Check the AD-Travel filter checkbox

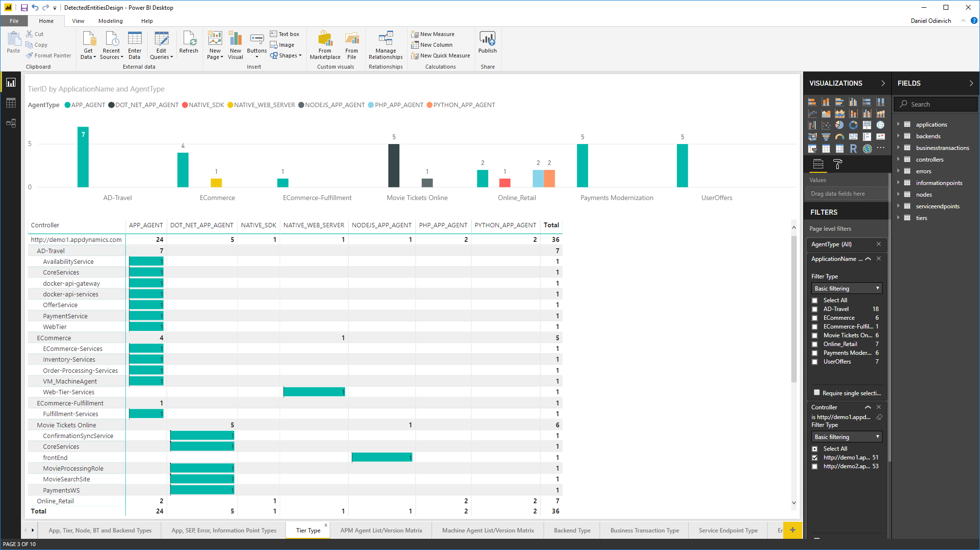pyautogui.click(x=814, y=309)
